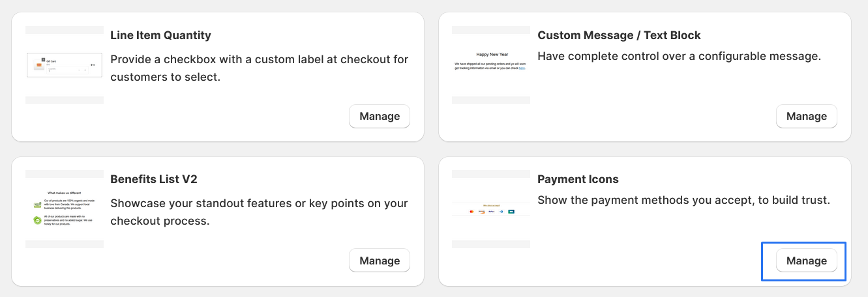Click Manage for Line Item Quantity

click(379, 117)
